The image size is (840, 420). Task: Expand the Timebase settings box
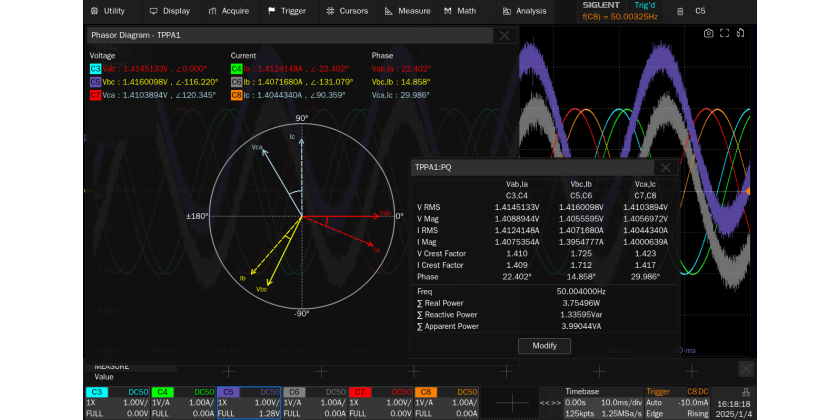click(603, 402)
